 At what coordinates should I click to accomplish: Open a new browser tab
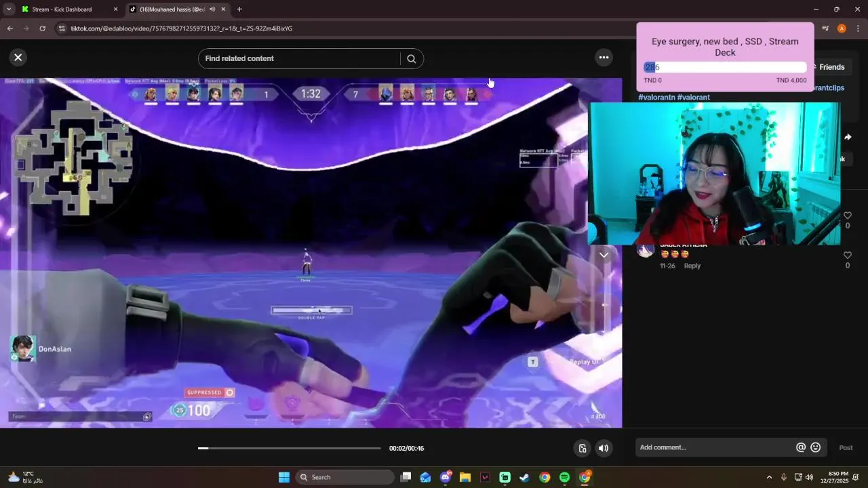point(239,9)
